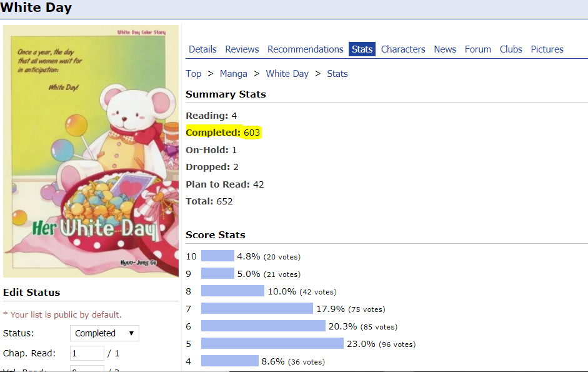Go to the Characters tab
The height and width of the screenshot is (372, 588).
(x=403, y=49)
